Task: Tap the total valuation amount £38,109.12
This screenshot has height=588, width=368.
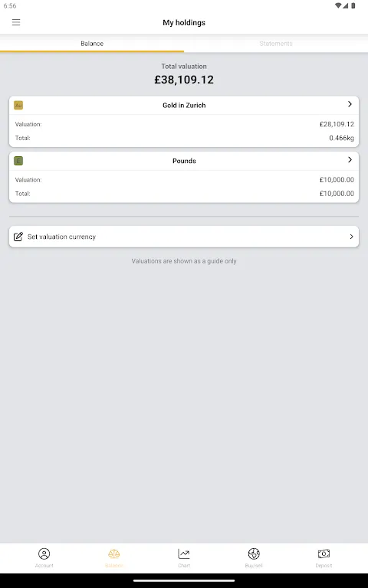Action: coord(184,80)
